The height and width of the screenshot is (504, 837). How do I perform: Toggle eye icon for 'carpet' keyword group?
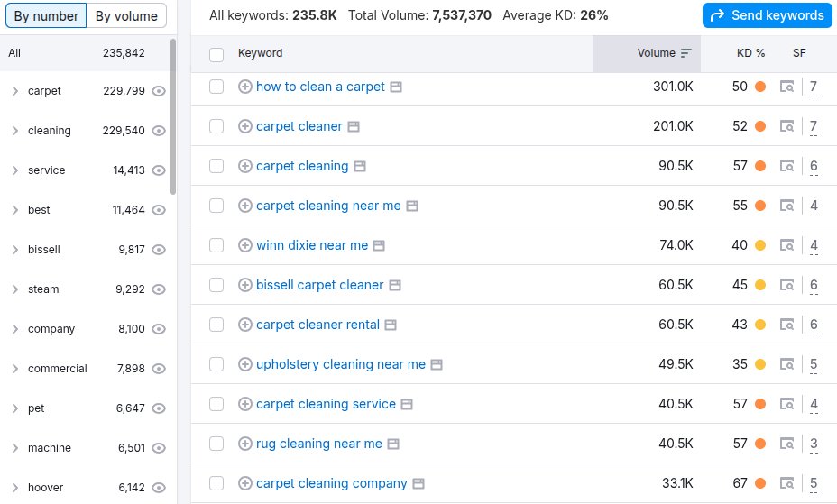(159, 91)
